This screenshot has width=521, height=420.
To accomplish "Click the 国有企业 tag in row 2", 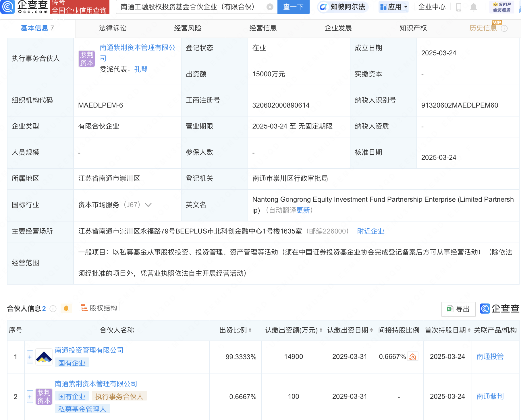I will pyautogui.click(x=72, y=396).
